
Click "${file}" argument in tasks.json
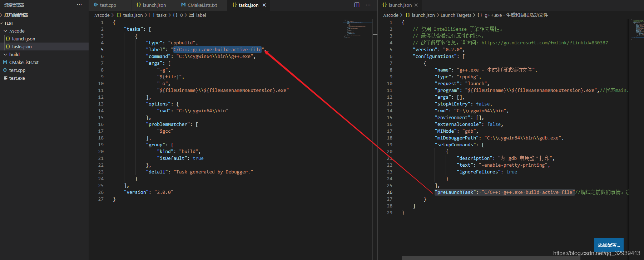pos(170,77)
